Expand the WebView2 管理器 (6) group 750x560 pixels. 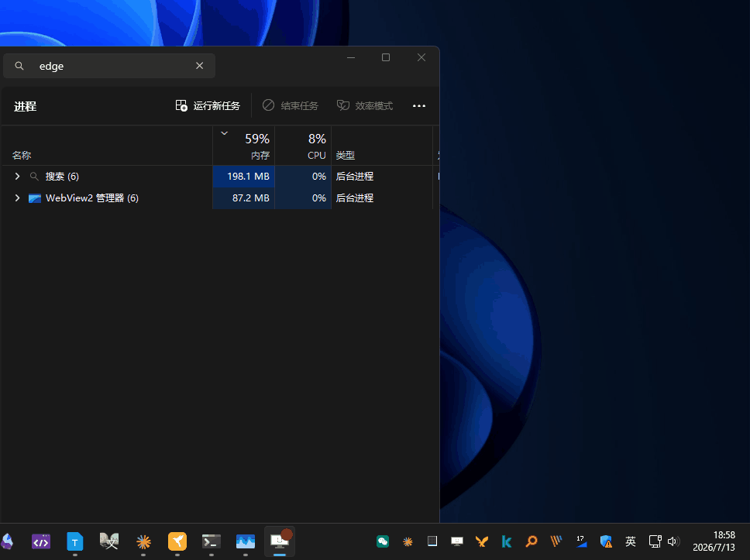point(17,198)
